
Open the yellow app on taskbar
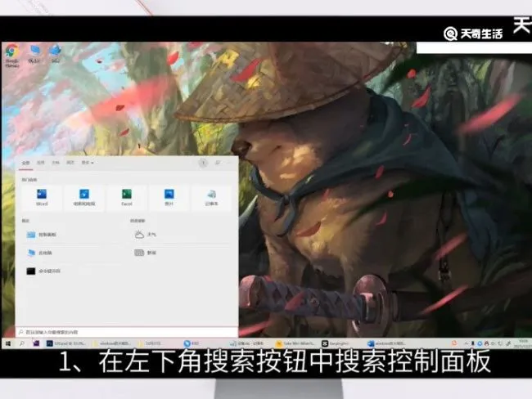(295, 343)
